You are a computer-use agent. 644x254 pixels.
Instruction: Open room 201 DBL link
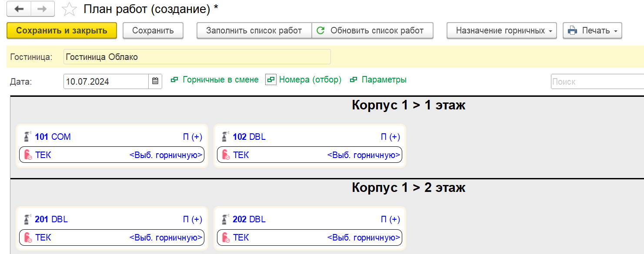51,220
